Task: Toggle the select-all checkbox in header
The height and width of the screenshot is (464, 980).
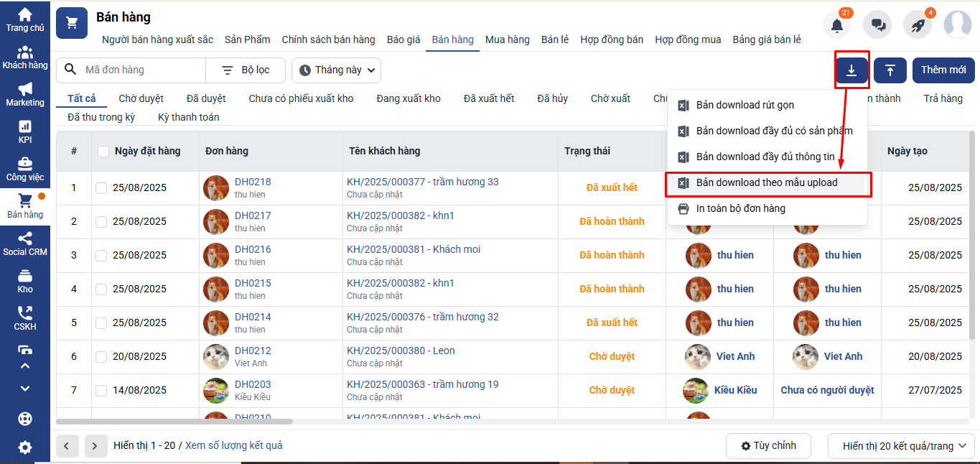Action: click(x=103, y=152)
